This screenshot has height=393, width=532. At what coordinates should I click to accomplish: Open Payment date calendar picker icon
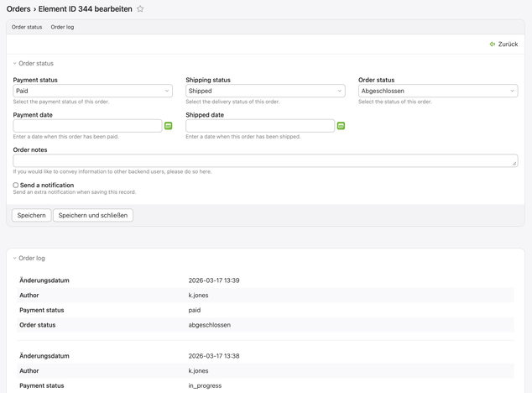[x=169, y=126]
